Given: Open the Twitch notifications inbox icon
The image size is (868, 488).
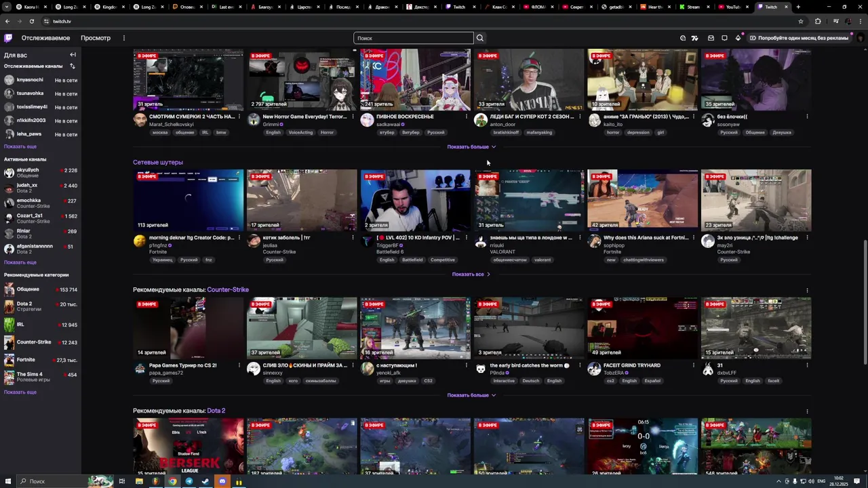Looking at the screenshot, I should [x=711, y=38].
